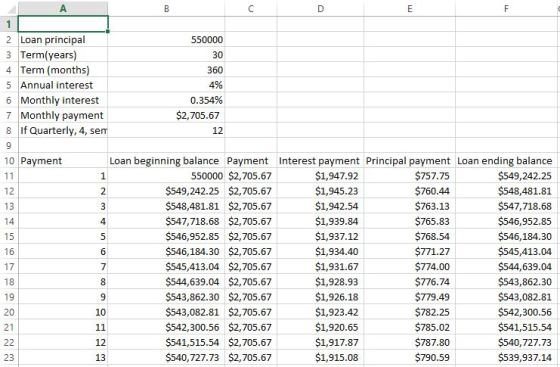Select interest payment $1,915.08
This screenshot has width=560, height=367.
coord(320,357)
